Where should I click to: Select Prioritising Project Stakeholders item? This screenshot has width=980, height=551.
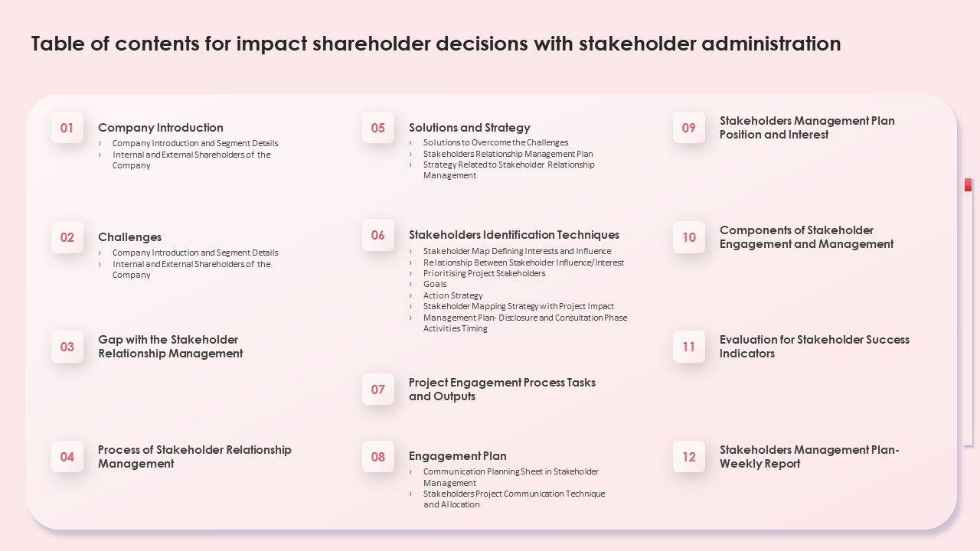(x=484, y=273)
